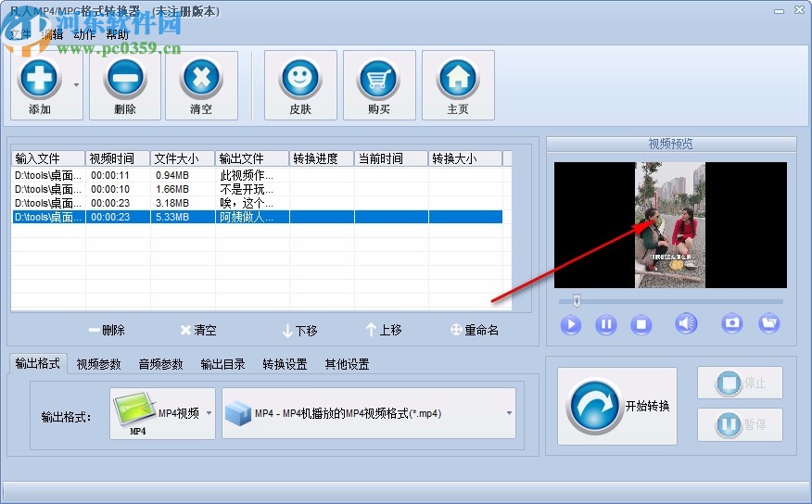Click the 文件大小 column header
Image resolution: width=812 pixels, height=504 pixels.
(183, 158)
